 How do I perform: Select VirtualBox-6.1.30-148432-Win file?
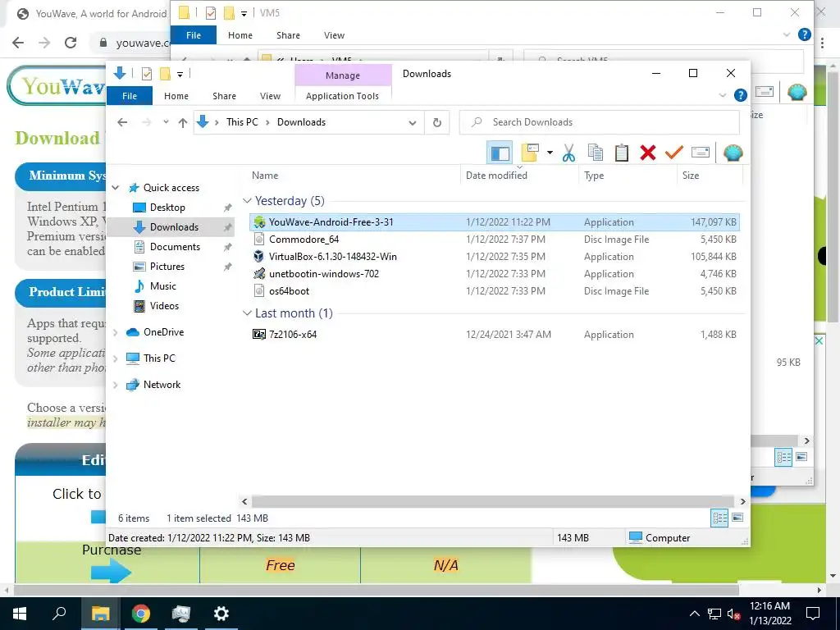[x=494, y=257]
